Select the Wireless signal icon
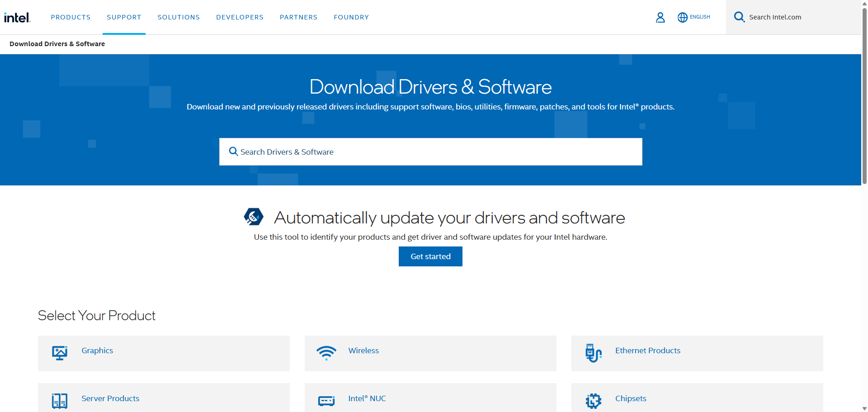The image size is (868, 412). point(326,353)
